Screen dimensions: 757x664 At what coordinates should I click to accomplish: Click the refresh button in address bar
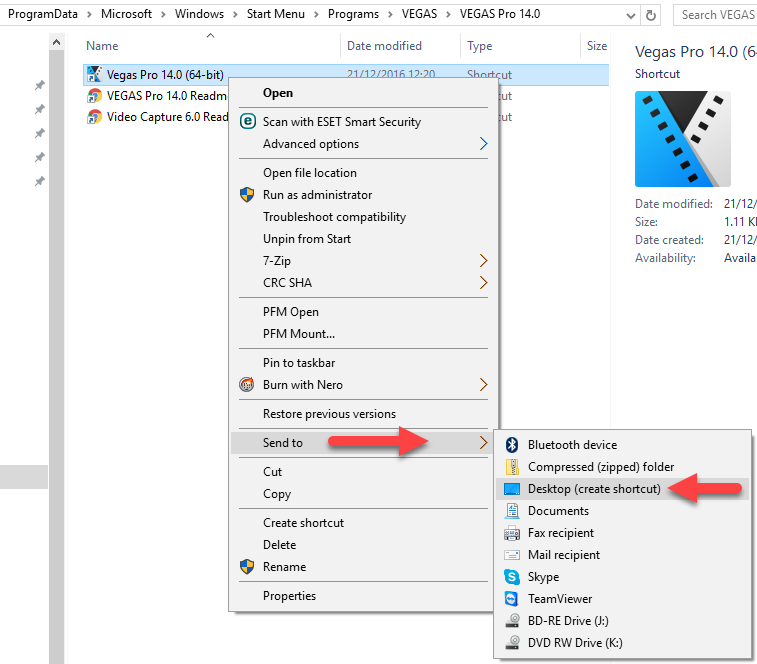652,15
